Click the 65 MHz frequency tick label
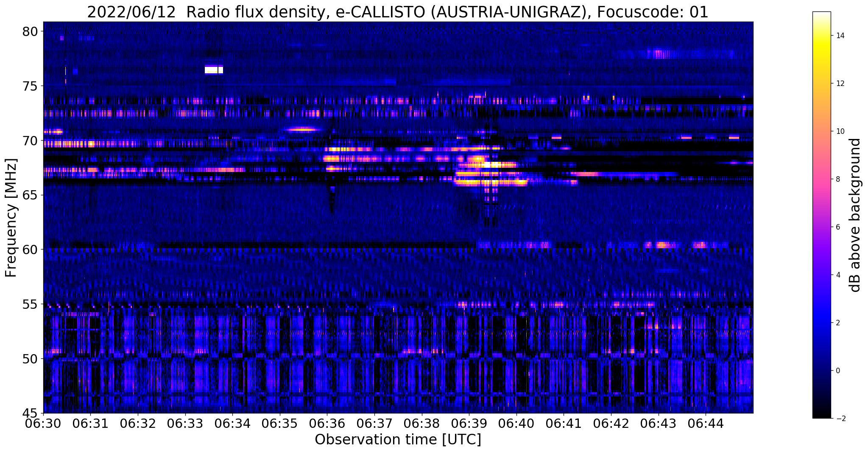Viewport: 868px width, 452px height. pos(31,195)
